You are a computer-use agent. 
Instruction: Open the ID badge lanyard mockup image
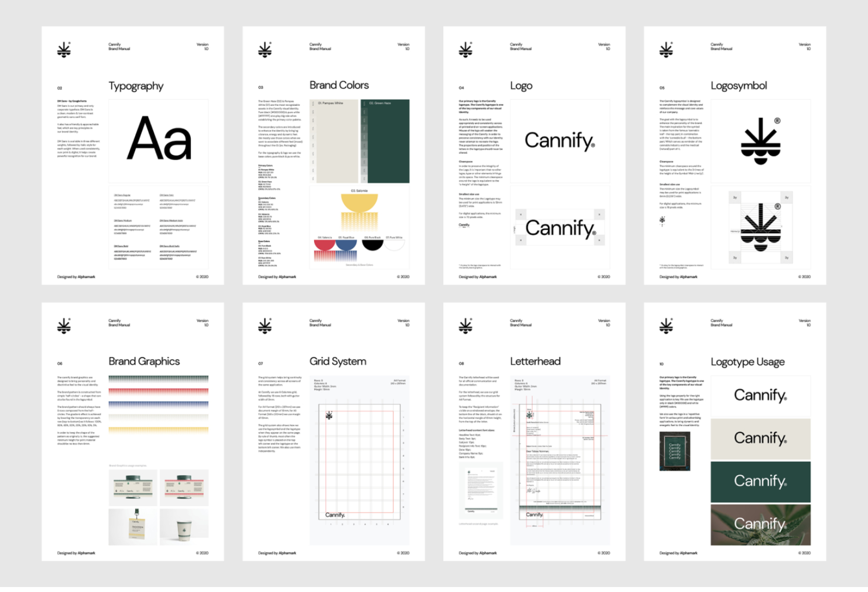[133, 527]
